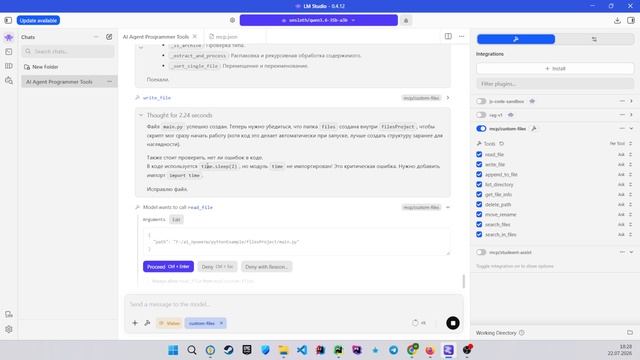The width and height of the screenshot is (640, 360).
Task: Toggle the right sidebar panel icon
Action: [631, 20]
